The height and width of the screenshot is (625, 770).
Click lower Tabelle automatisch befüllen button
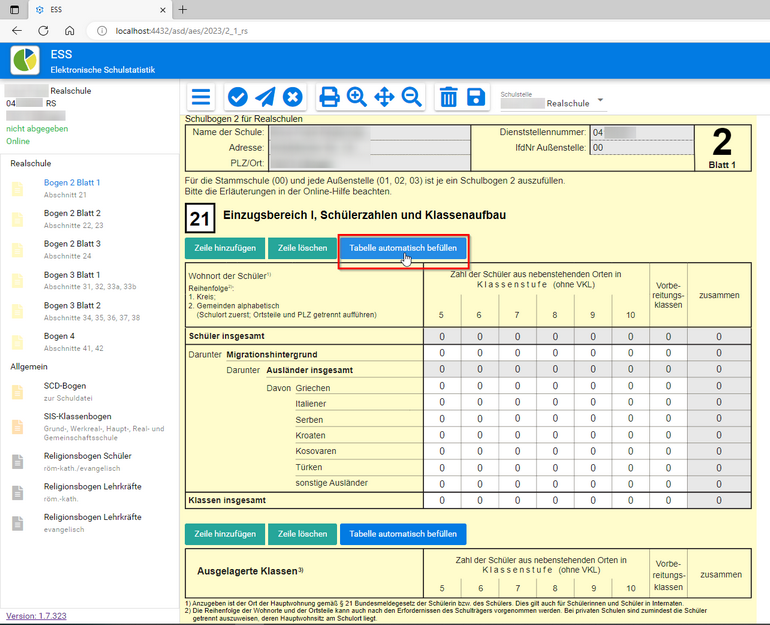click(x=403, y=534)
